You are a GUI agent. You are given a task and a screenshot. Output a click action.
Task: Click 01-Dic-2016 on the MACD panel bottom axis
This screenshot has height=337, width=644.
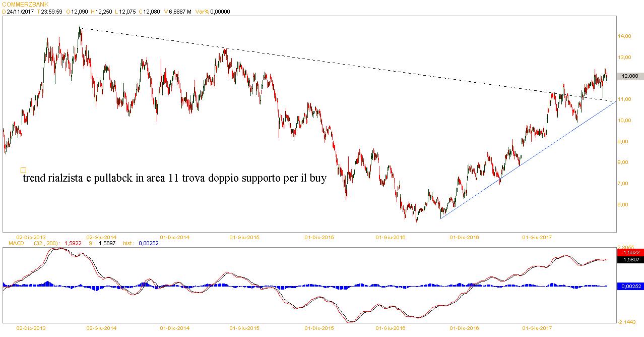[x=464, y=328]
